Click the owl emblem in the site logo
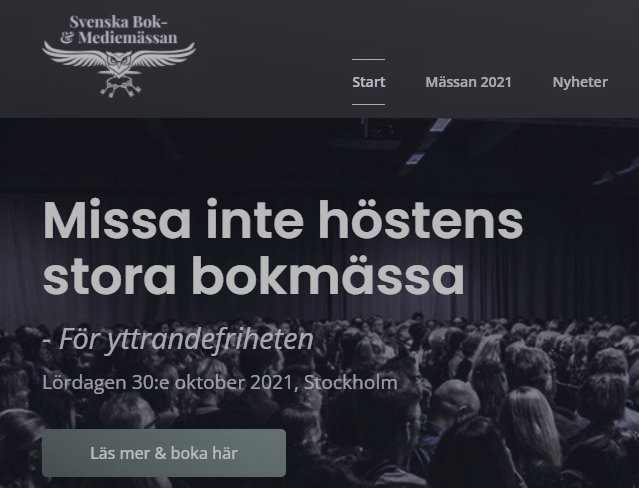639x488 pixels. (119, 63)
